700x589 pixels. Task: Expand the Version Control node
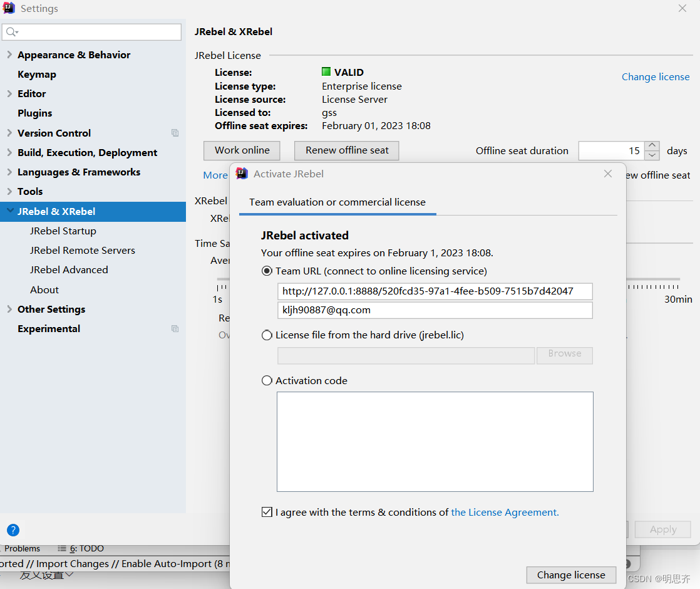tap(9, 133)
